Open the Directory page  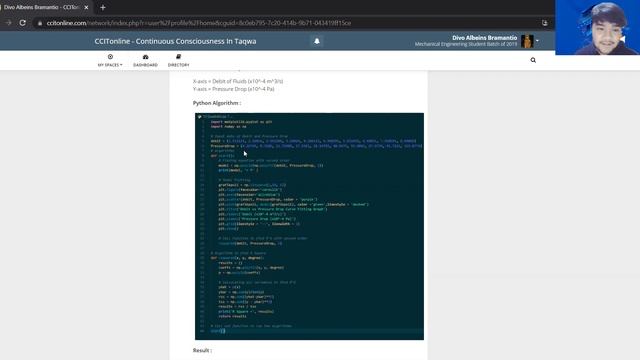tap(178, 60)
